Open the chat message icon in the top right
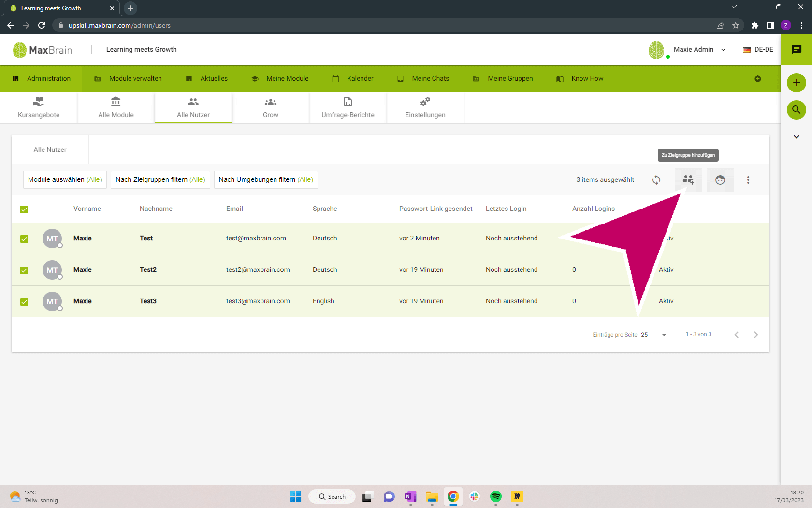This screenshot has height=508, width=812. coord(797,49)
